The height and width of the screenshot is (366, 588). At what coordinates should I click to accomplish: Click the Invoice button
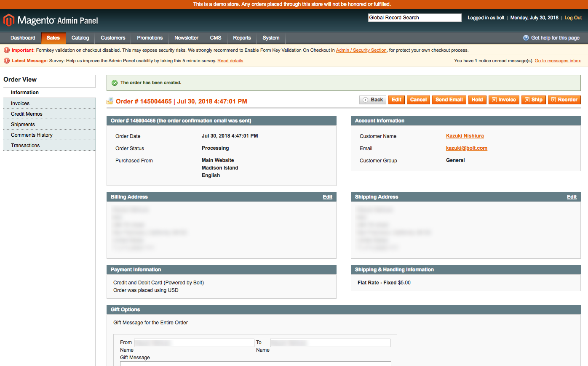click(x=504, y=100)
